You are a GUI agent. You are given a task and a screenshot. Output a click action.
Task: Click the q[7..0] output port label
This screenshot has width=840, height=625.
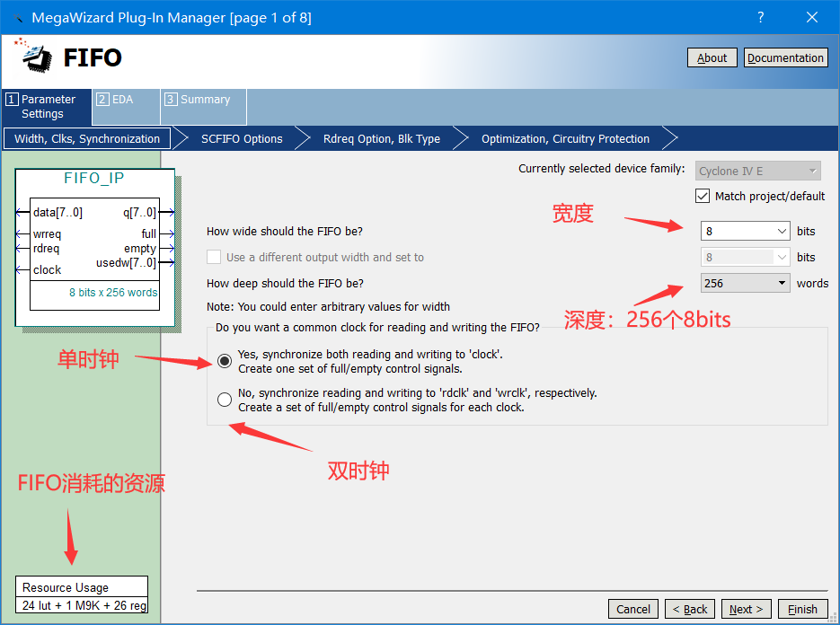point(140,213)
